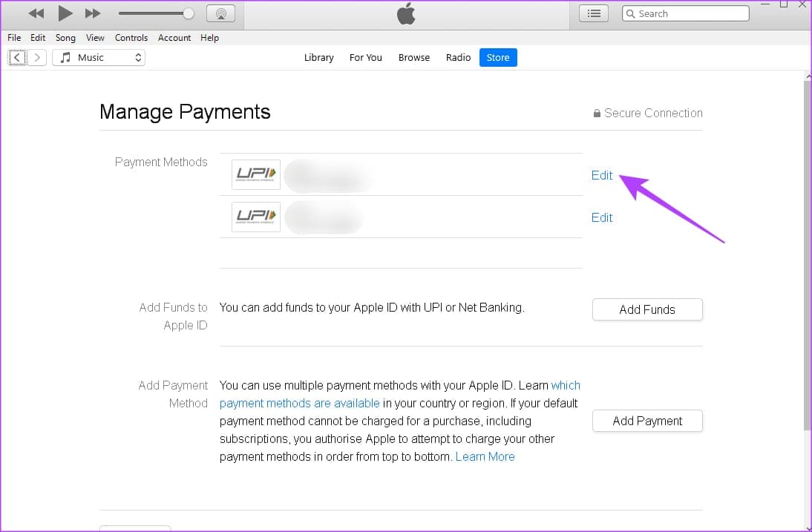Go forward with the right arrow button

(x=37, y=57)
